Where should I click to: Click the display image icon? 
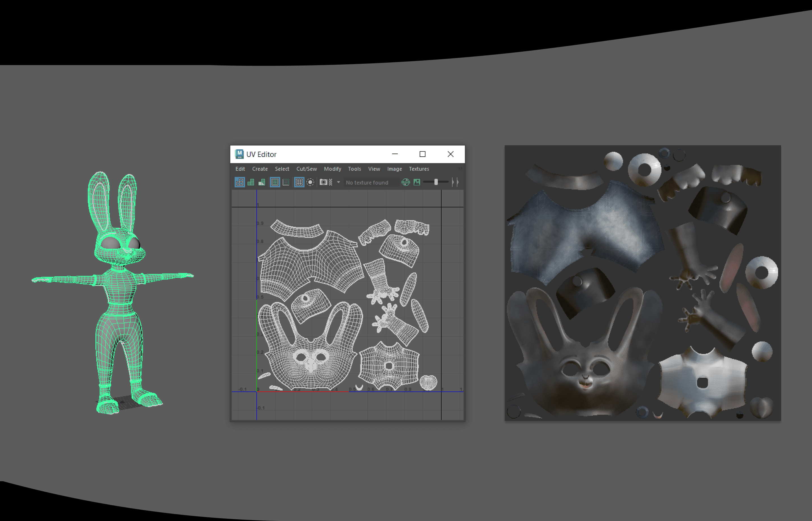tap(417, 182)
